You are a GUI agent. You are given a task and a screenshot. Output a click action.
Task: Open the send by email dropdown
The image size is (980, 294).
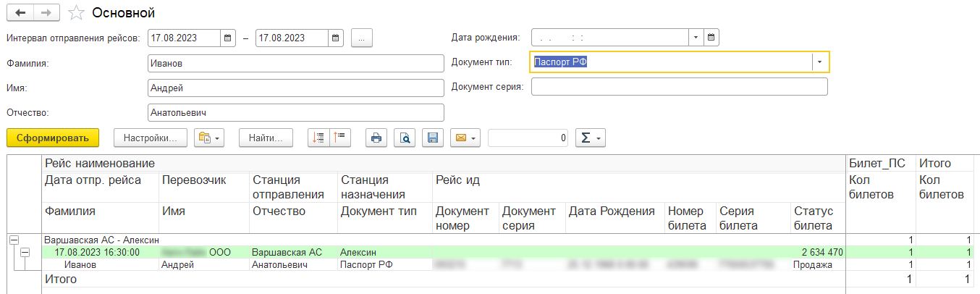tap(465, 138)
